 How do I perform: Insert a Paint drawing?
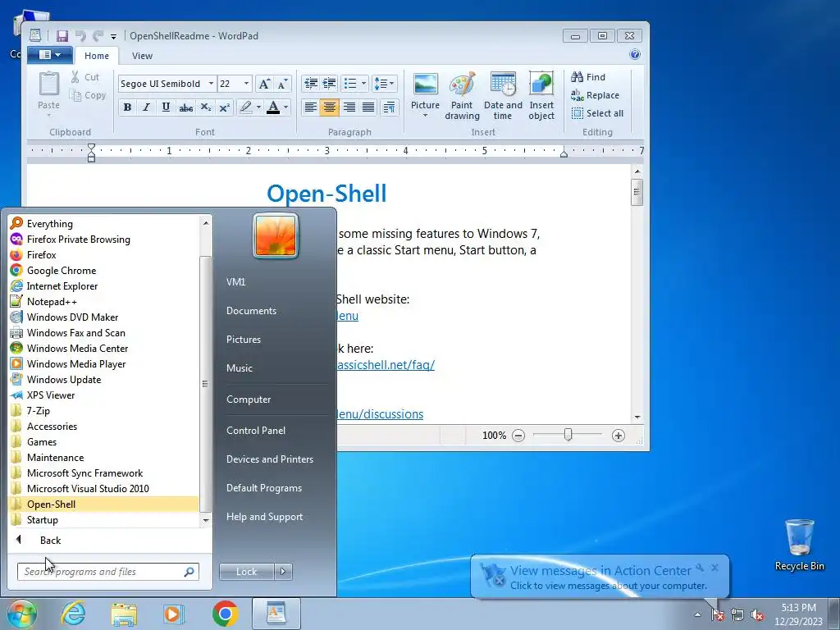(462, 95)
